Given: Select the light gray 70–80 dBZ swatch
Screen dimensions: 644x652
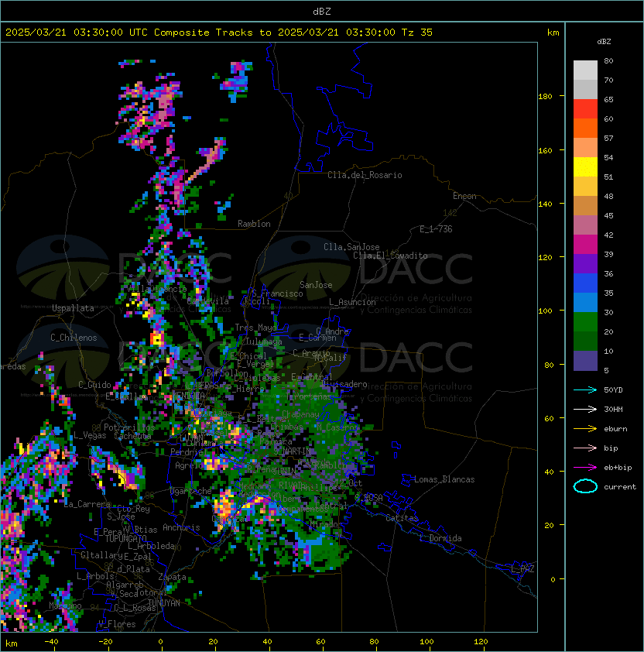Looking at the screenshot, I should 585,70.
